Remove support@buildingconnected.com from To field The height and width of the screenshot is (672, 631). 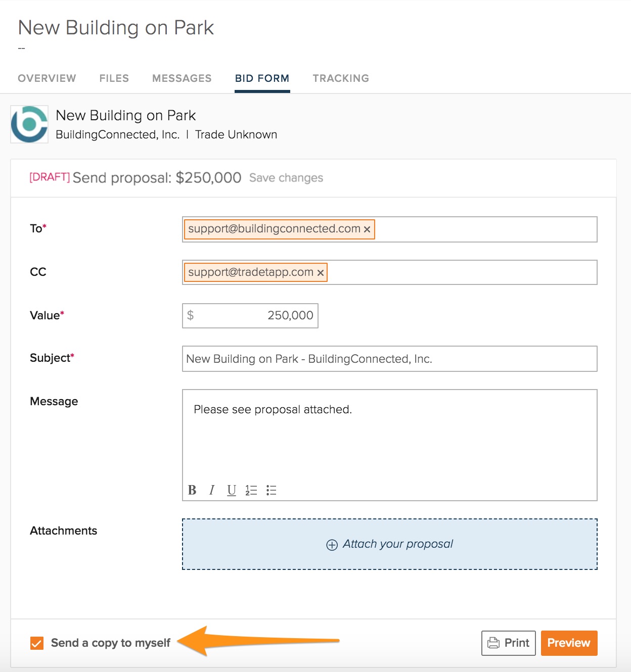click(x=367, y=229)
